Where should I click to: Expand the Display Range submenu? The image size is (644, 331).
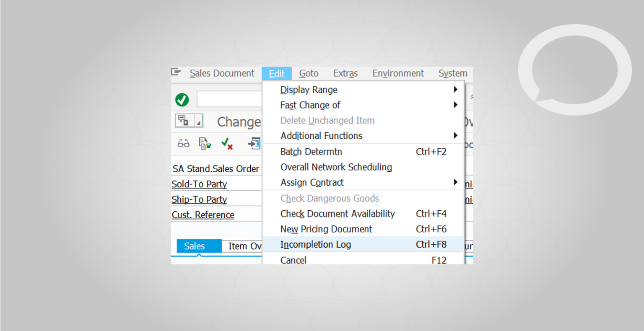pos(455,89)
